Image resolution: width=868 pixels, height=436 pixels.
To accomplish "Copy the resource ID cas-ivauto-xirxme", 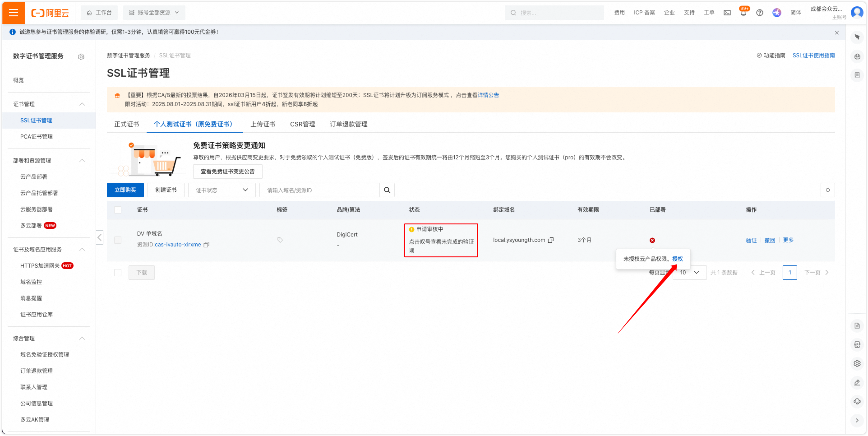I will point(207,245).
